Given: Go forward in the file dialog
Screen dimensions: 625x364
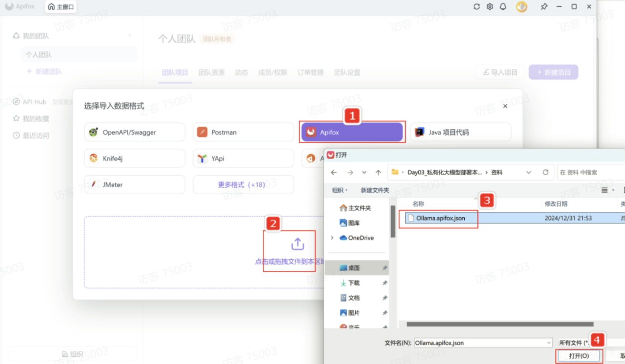Looking at the screenshot, I should [x=350, y=173].
